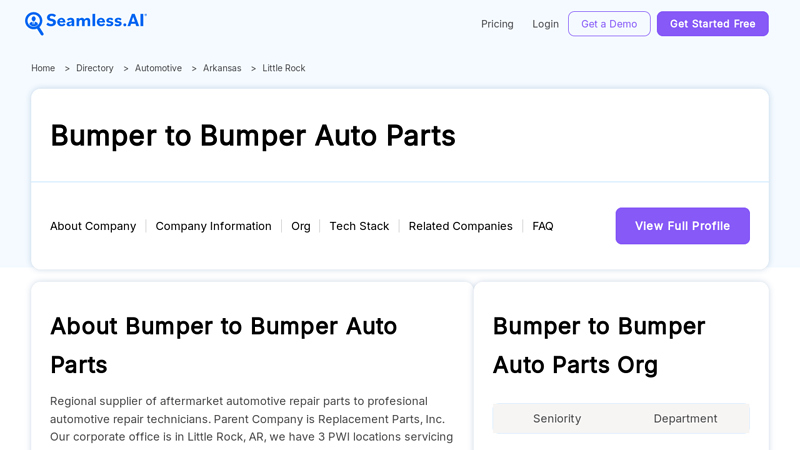The width and height of the screenshot is (800, 450).
Task: Go to the Login page
Action: pyautogui.click(x=545, y=24)
